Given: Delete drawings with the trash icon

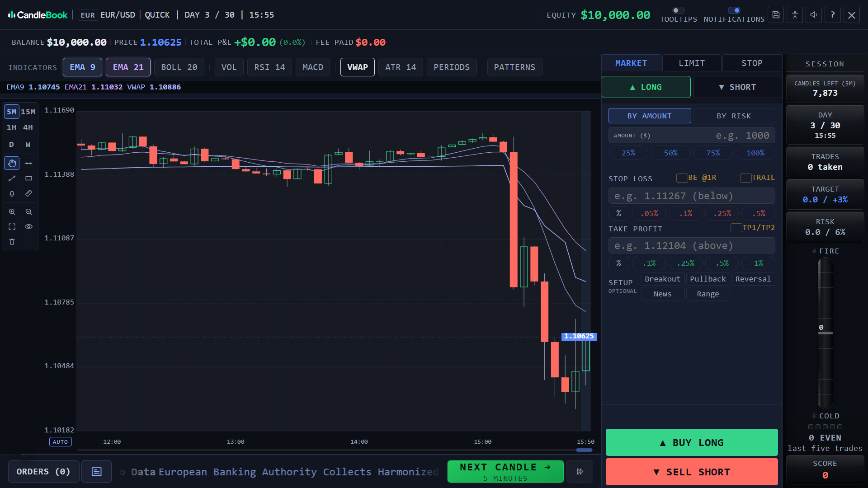Looking at the screenshot, I should point(12,242).
